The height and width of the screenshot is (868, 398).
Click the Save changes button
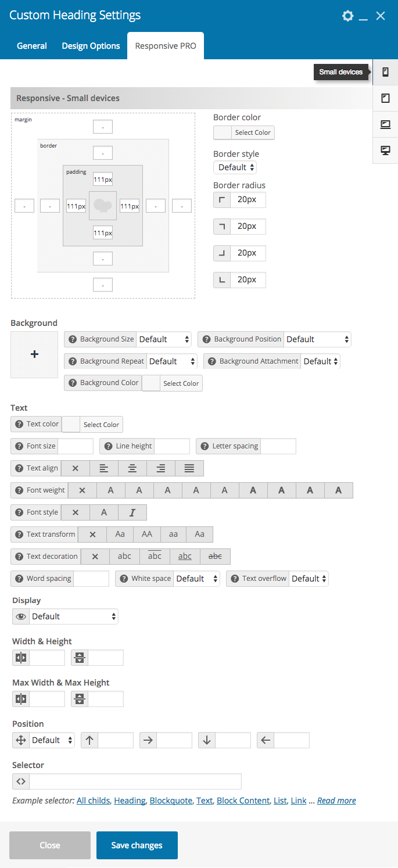[x=137, y=845]
